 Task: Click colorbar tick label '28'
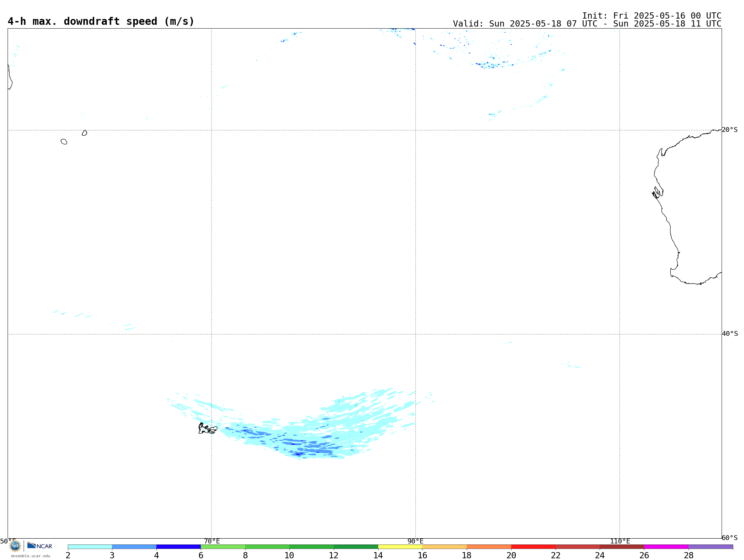[689, 556]
